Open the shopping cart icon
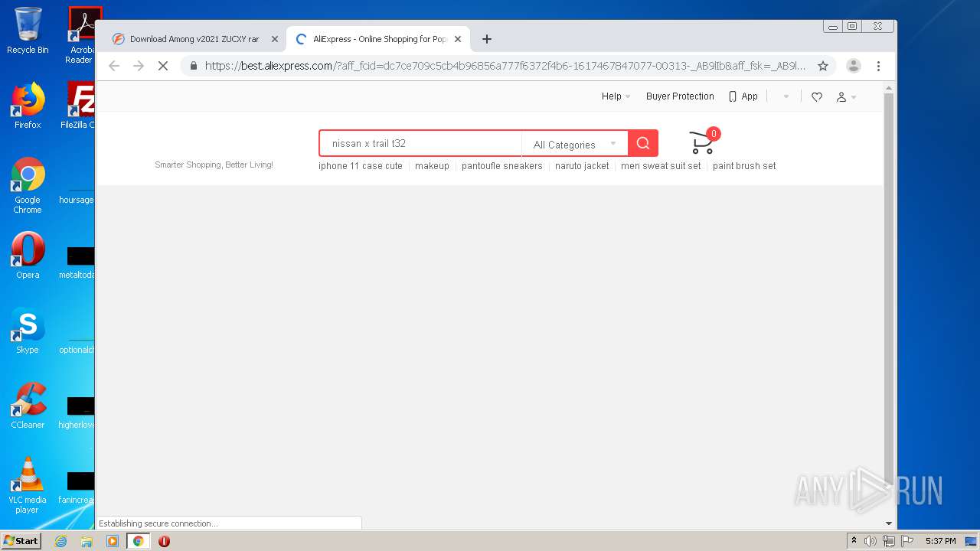 (702, 142)
